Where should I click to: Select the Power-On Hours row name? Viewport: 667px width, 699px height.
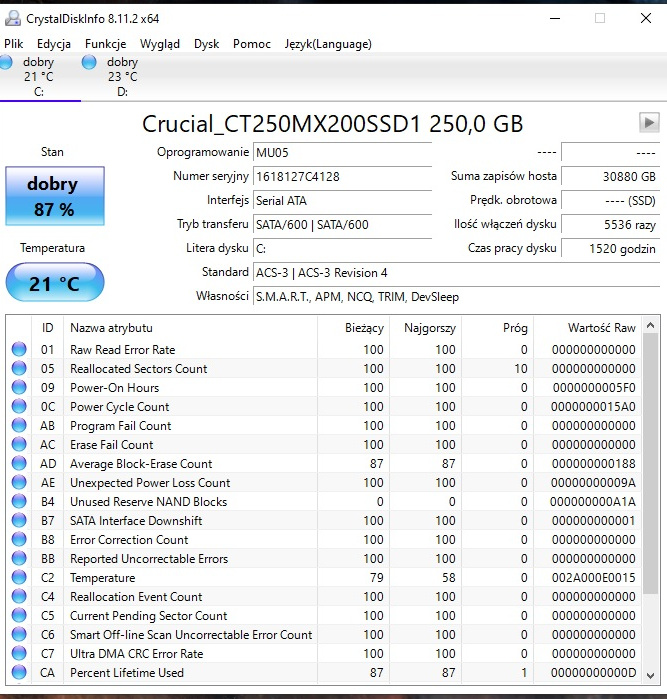coord(114,387)
